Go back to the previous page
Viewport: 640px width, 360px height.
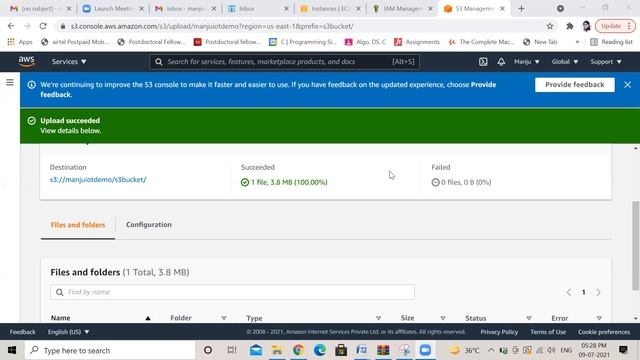click(11, 26)
